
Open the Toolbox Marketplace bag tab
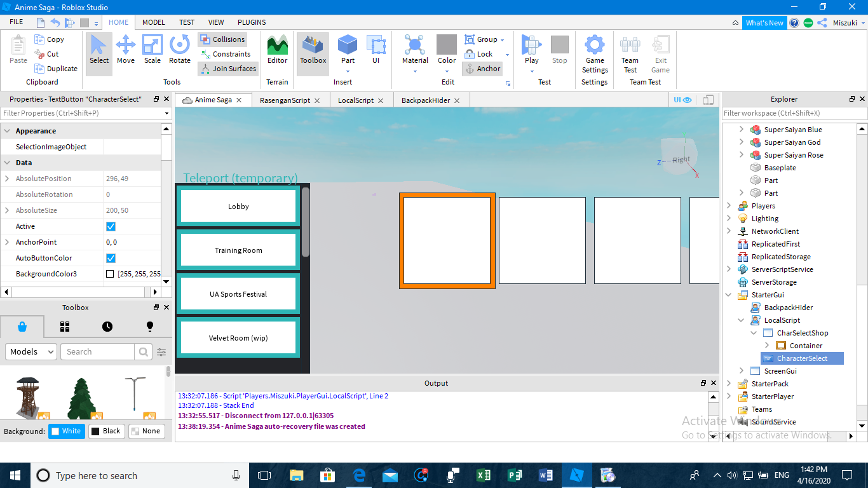point(22,327)
